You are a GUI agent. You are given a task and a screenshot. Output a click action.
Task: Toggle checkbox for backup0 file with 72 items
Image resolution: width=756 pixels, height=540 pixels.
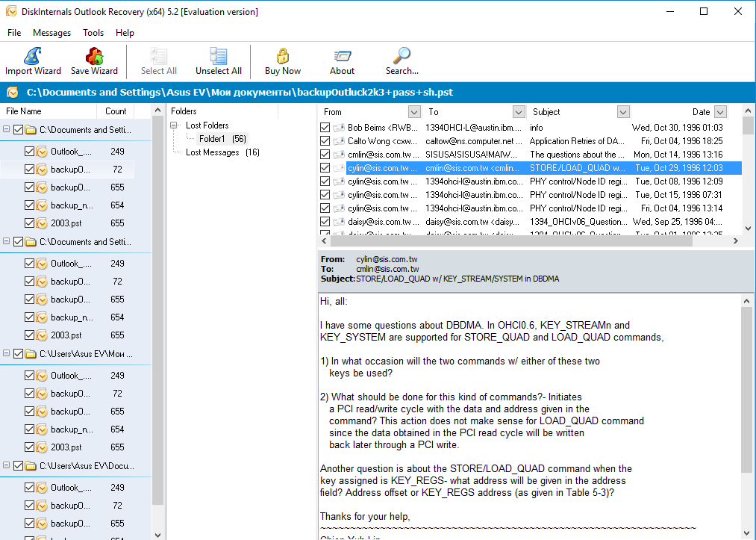[x=29, y=170]
